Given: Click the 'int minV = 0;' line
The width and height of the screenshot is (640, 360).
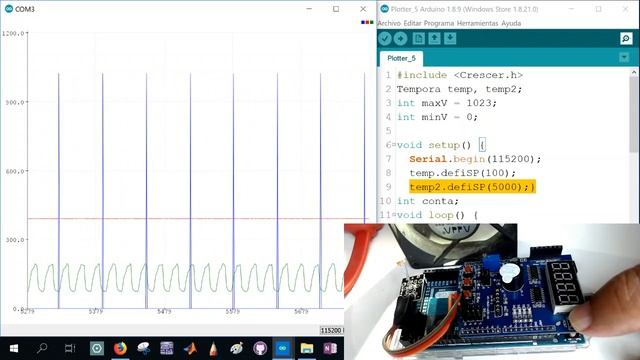Looking at the screenshot, I should (x=437, y=117).
